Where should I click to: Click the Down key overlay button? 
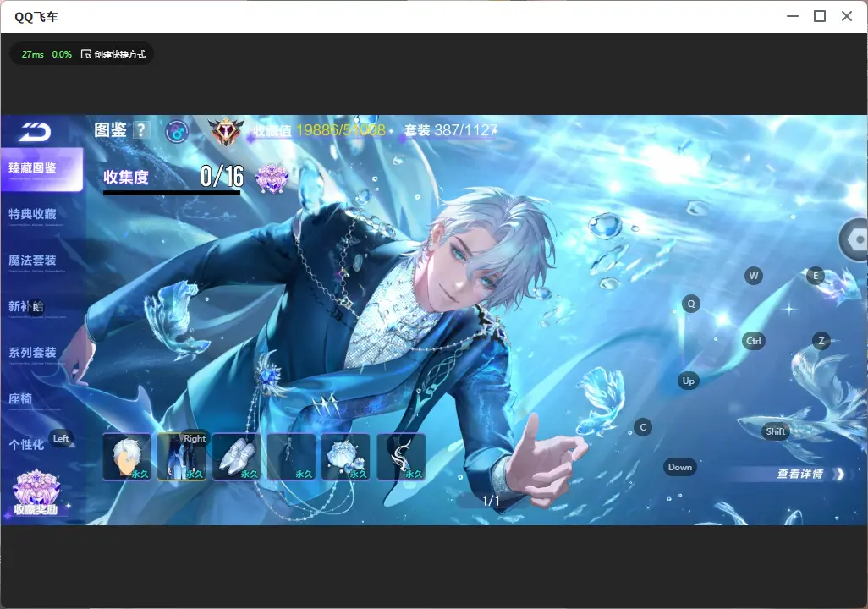pos(680,467)
